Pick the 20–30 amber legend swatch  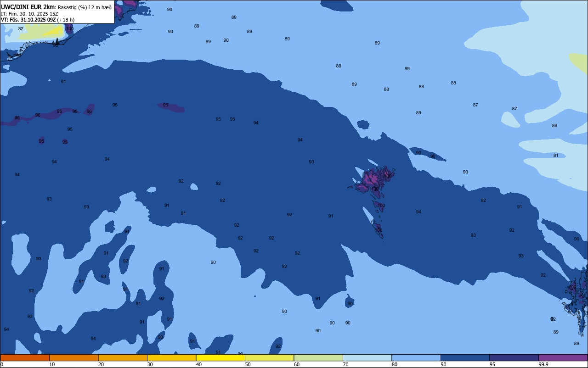pyautogui.click(x=123, y=357)
